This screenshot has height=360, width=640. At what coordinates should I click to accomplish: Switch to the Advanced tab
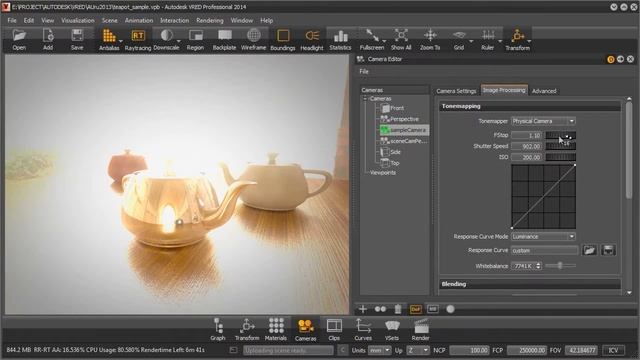[x=544, y=91]
